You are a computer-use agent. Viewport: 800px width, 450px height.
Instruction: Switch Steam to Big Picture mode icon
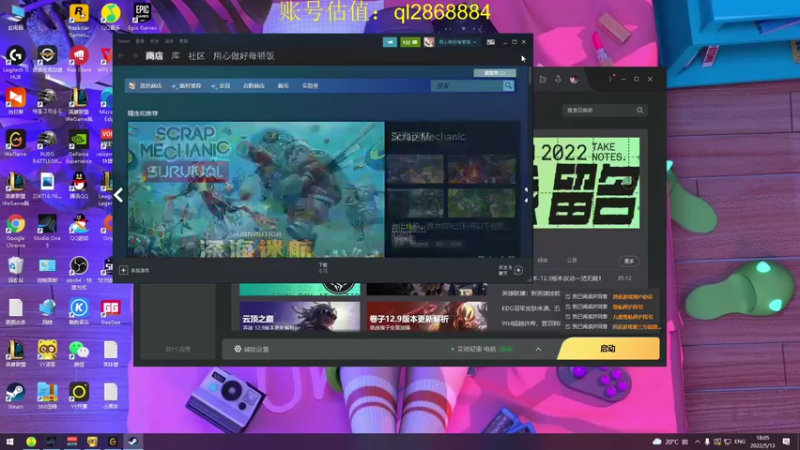[490, 42]
